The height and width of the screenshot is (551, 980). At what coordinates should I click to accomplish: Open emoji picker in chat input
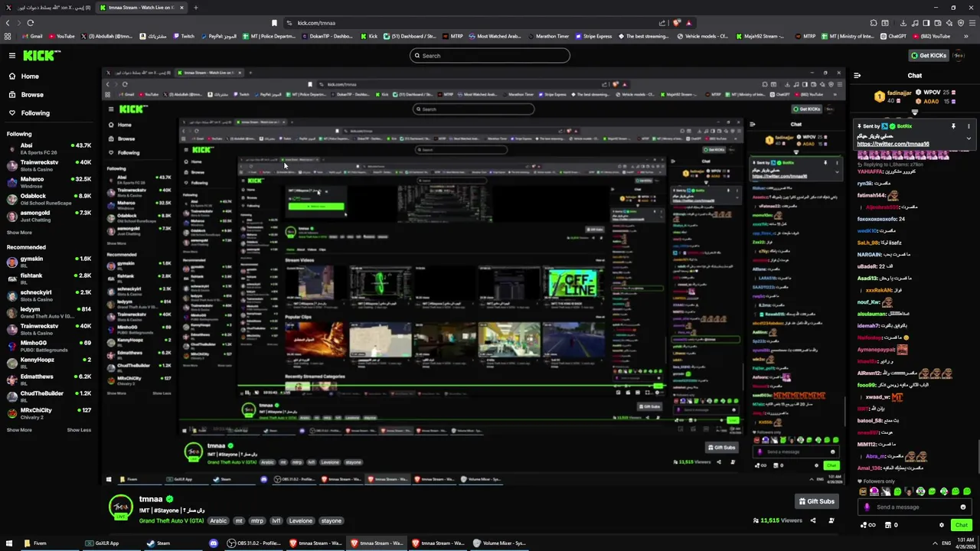(963, 507)
